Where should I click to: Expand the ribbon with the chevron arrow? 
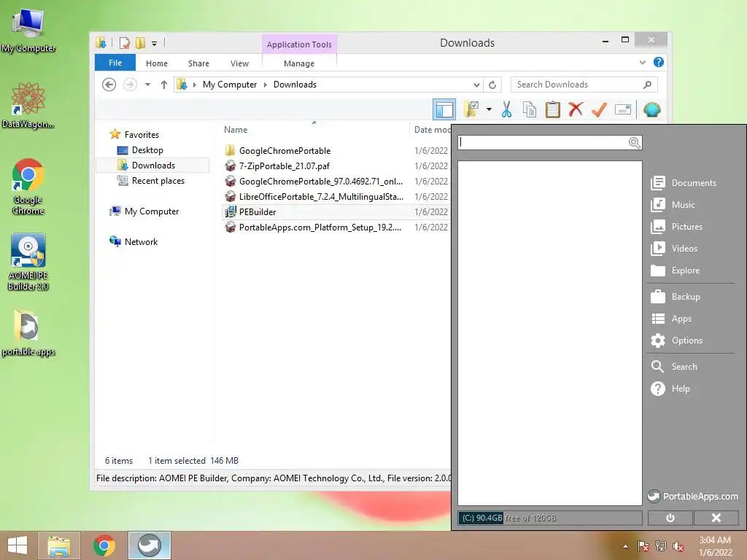643,63
